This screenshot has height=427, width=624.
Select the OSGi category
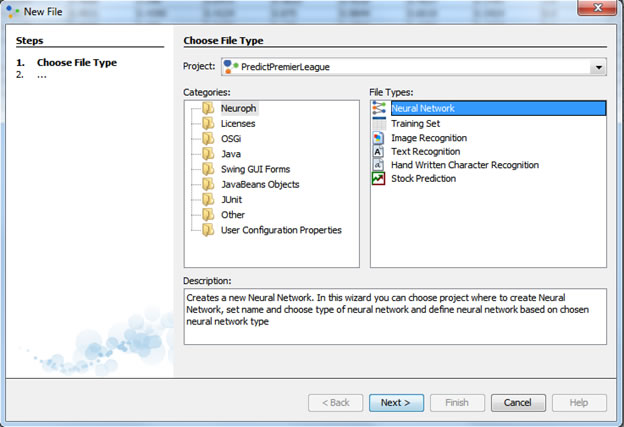[233, 139]
